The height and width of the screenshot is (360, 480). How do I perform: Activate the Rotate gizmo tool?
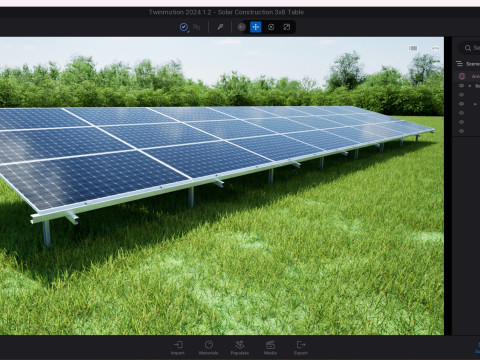click(271, 27)
